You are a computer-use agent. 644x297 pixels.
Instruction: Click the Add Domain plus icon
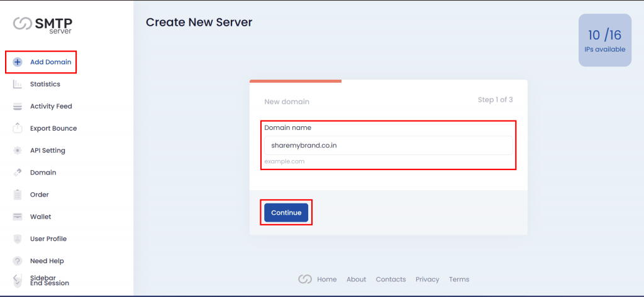click(x=17, y=62)
